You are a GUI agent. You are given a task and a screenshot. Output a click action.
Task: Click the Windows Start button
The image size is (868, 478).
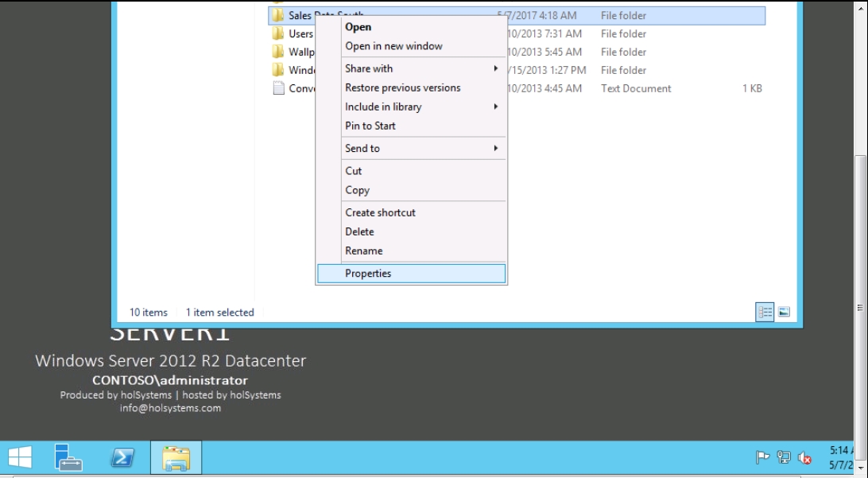tap(20, 458)
